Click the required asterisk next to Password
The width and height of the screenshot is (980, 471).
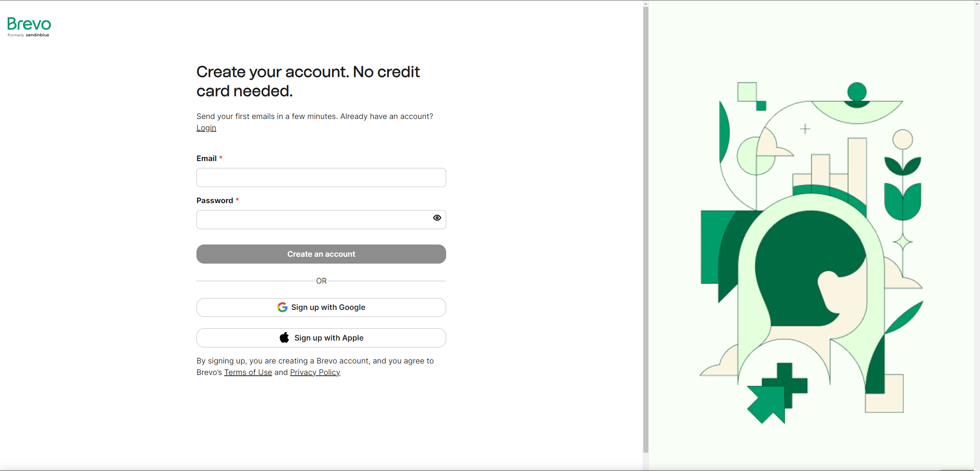(x=237, y=200)
